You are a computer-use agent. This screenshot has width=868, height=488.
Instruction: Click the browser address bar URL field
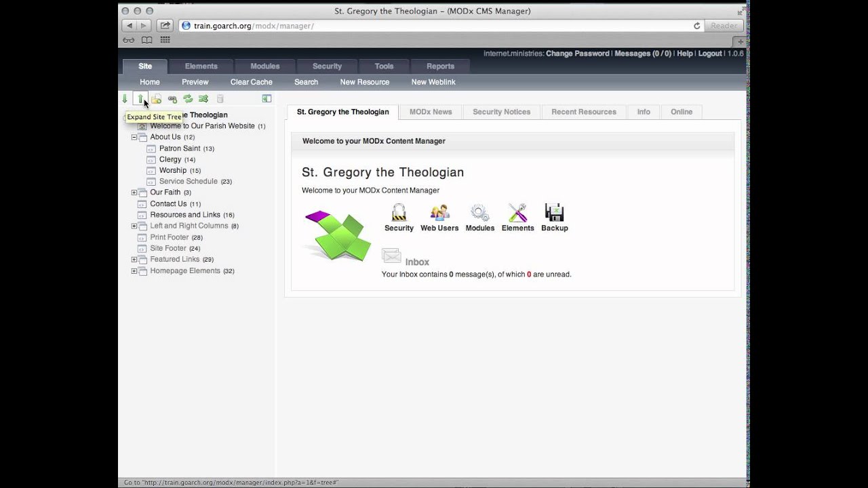(x=441, y=26)
